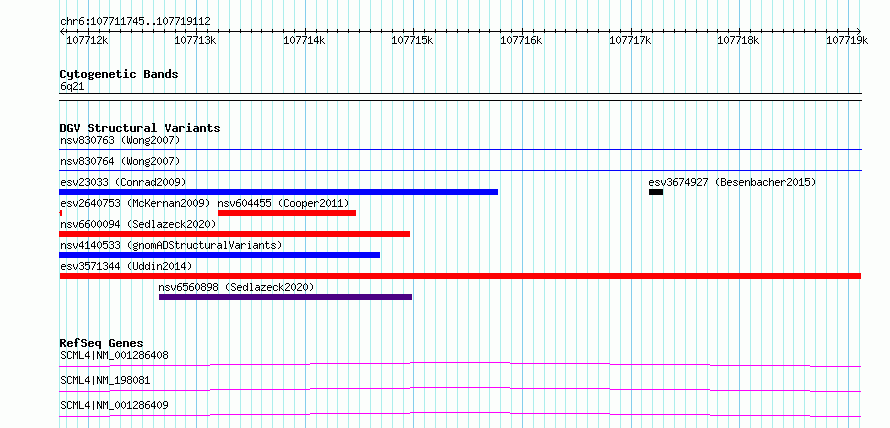Select the SCML4|NM_001286408 transcript label
Viewport: 890px width, 428px height.
[114, 356]
